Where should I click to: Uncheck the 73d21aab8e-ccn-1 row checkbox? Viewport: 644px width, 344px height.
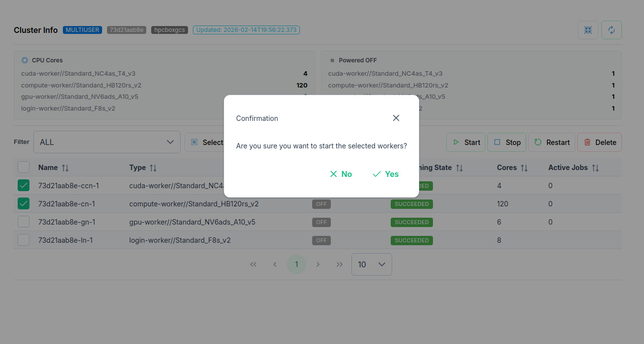point(24,185)
